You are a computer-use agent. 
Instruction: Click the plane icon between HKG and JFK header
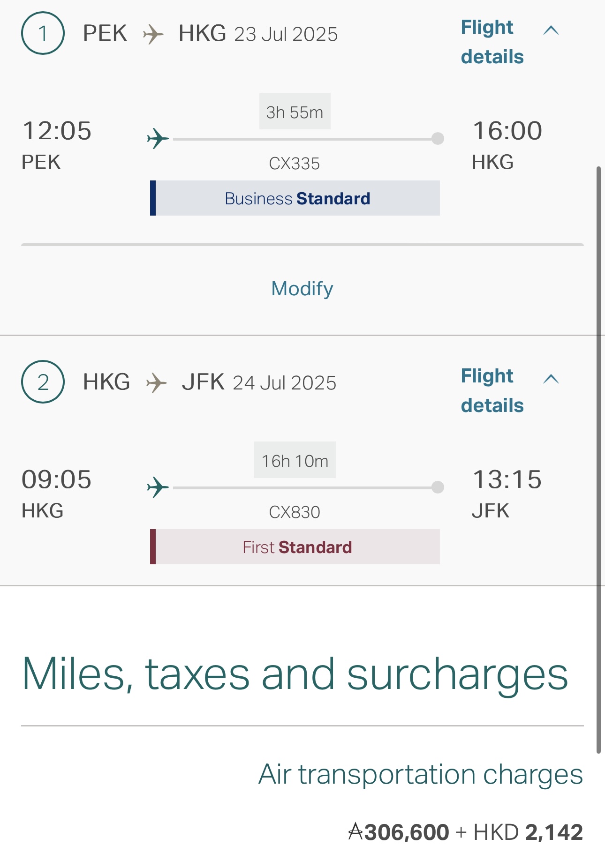[156, 383]
